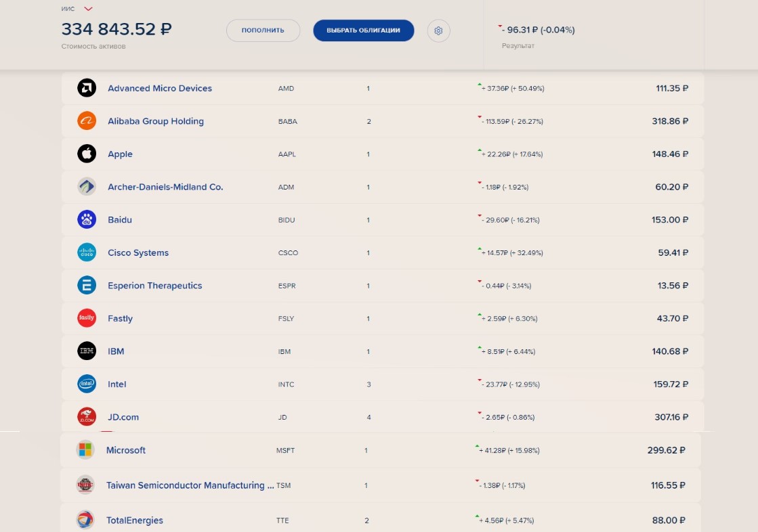
Task: Click the TotalEnergies logo icon
Action: click(x=85, y=520)
